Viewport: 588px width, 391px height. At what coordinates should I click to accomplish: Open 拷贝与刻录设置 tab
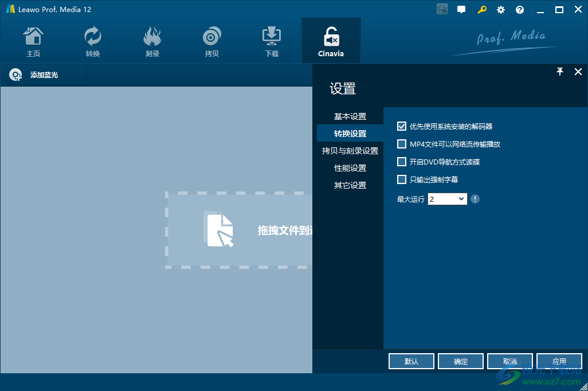click(x=350, y=150)
